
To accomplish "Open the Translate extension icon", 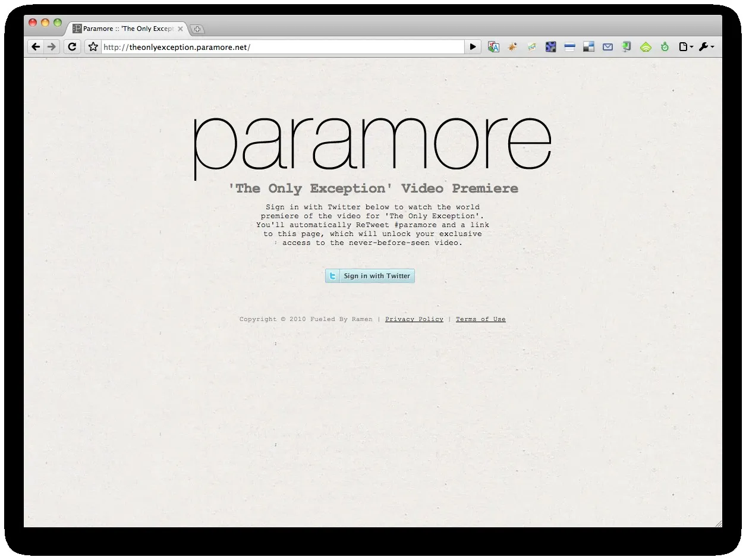I will click(x=493, y=46).
